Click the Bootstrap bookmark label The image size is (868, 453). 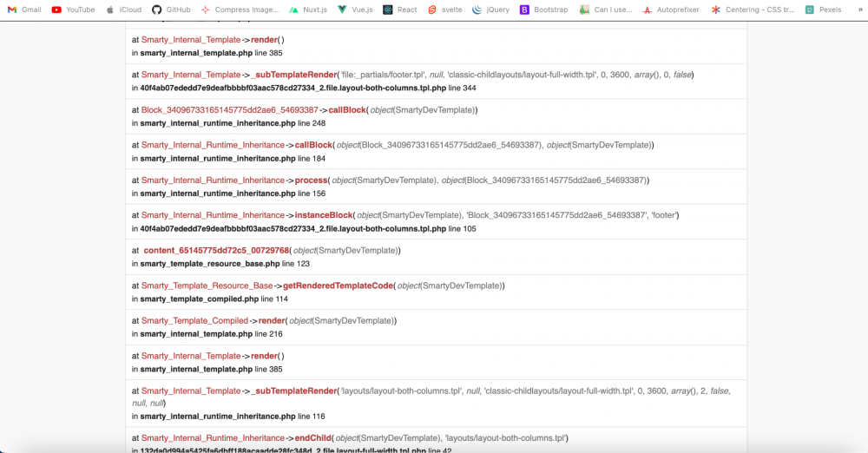click(x=551, y=10)
